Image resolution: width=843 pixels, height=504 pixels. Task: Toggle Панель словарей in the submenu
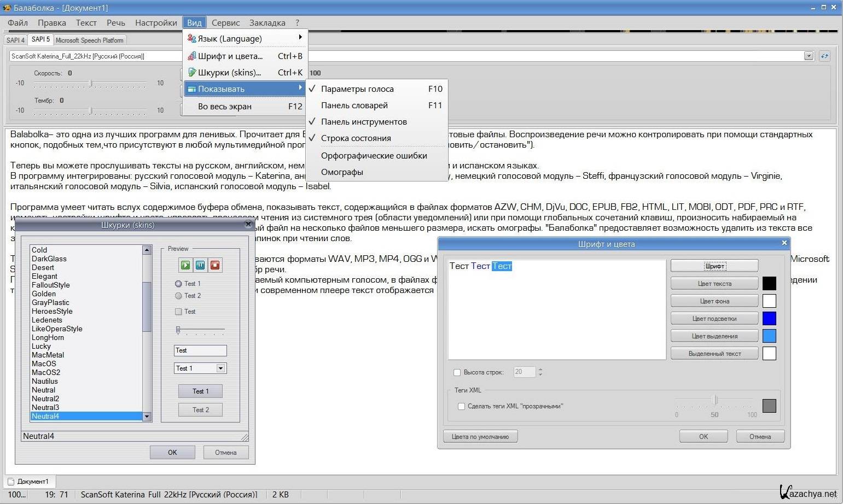coord(354,105)
